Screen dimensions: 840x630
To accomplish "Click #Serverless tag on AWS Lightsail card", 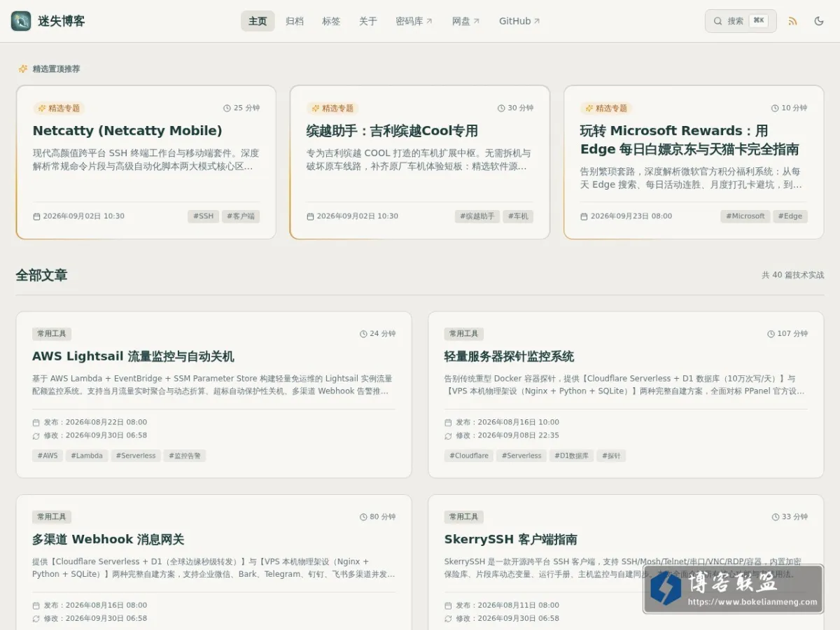I will pos(136,456).
